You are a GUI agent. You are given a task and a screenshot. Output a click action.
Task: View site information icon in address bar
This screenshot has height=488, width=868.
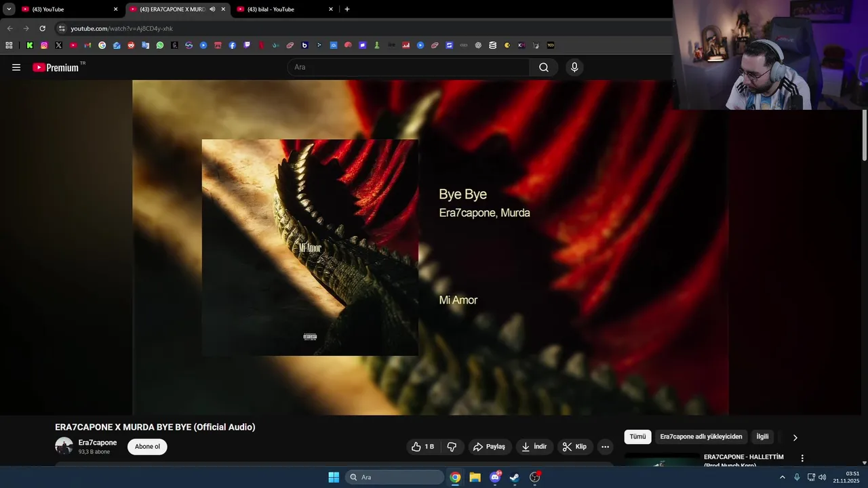pyautogui.click(x=62, y=28)
